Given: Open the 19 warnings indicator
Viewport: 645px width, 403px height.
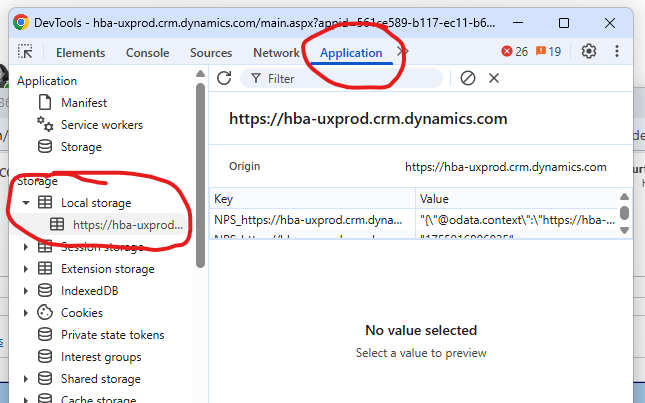Looking at the screenshot, I should [548, 51].
